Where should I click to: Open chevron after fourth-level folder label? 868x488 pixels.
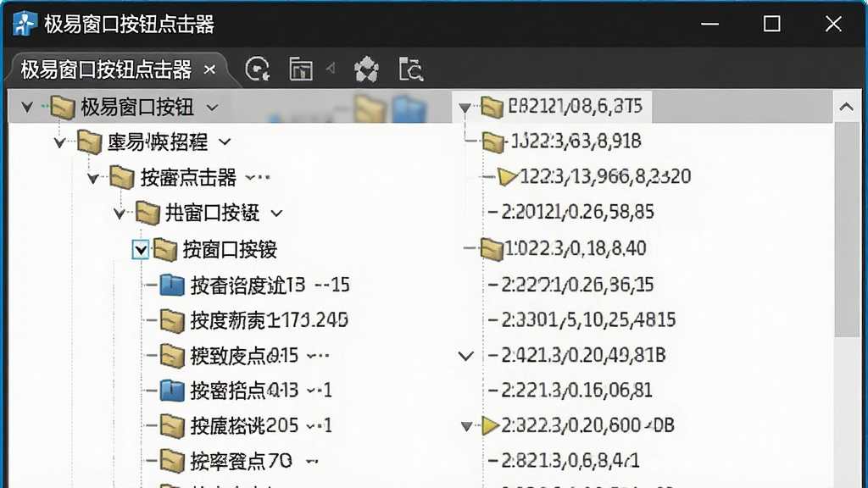click(x=277, y=213)
